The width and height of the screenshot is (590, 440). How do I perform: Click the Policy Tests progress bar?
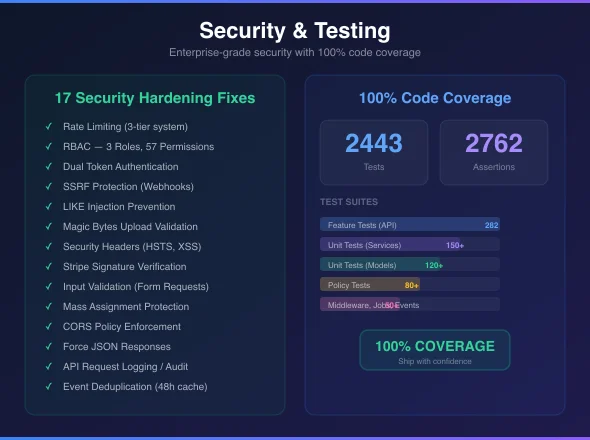pos(410,284)
